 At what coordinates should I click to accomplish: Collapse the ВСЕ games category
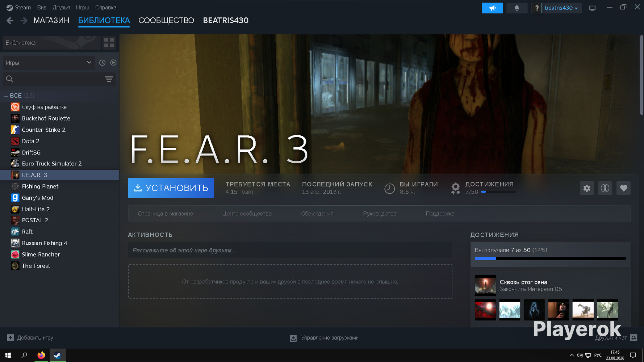click(x=6, y=96)
